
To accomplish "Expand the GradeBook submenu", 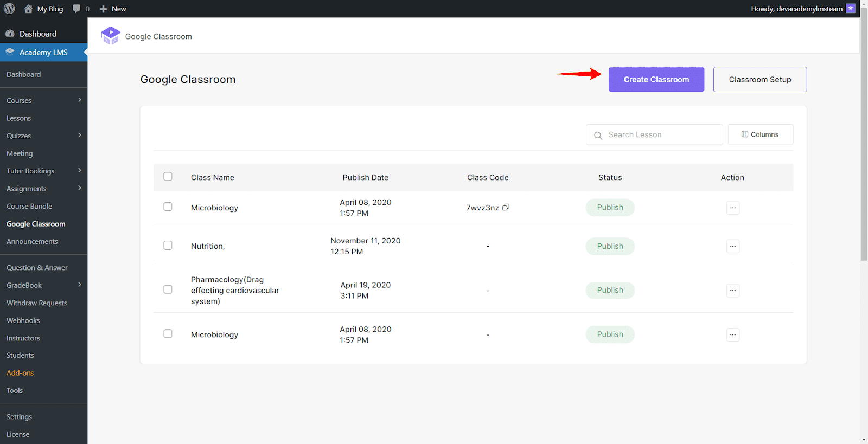I will tap(80, 285).
